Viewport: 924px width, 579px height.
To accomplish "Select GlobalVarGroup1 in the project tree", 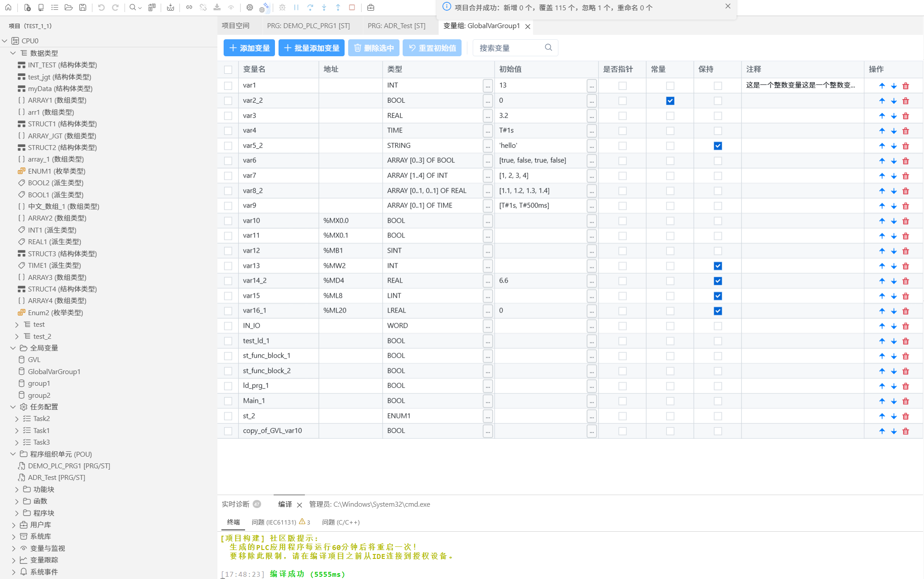I will point(54,371).
